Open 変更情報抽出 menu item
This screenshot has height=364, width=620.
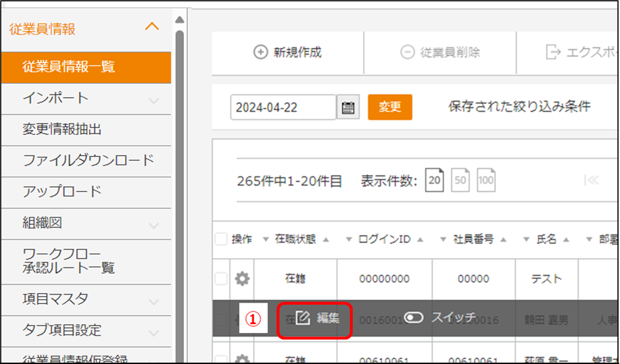click(x=62, y=129)
